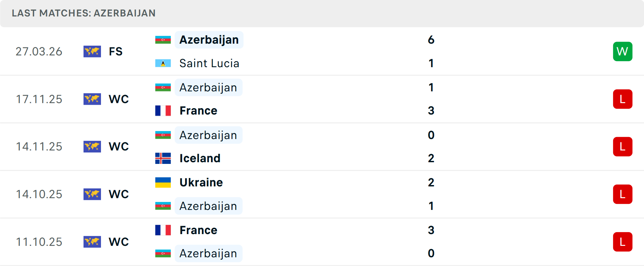The width and height of the screenshot is (644, 266).
Task: Click competition icon for 14.11.25 match
Action: tap(92, 146)
